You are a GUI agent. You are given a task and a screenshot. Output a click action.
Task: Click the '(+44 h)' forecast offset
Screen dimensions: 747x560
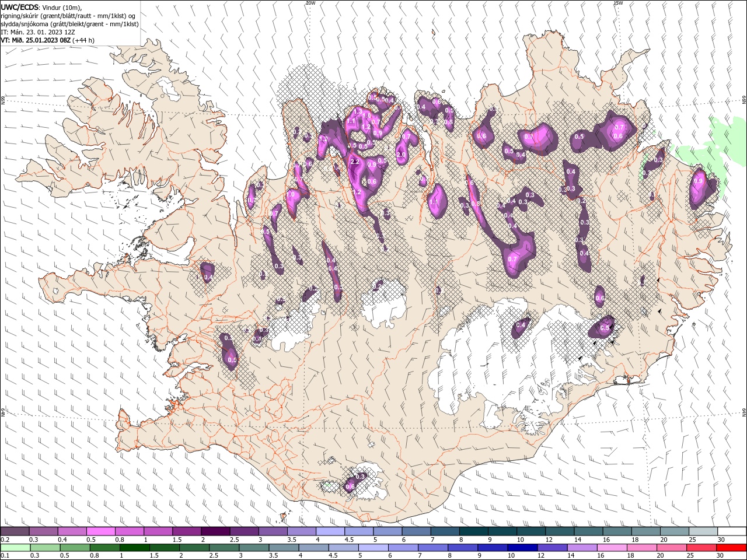(x=83, y=40)
